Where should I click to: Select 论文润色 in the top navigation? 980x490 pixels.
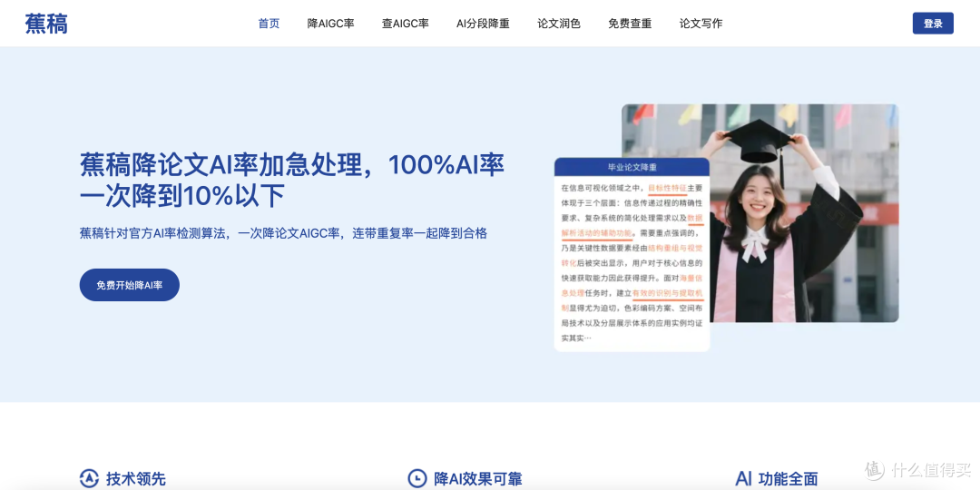tap(559, 24)
